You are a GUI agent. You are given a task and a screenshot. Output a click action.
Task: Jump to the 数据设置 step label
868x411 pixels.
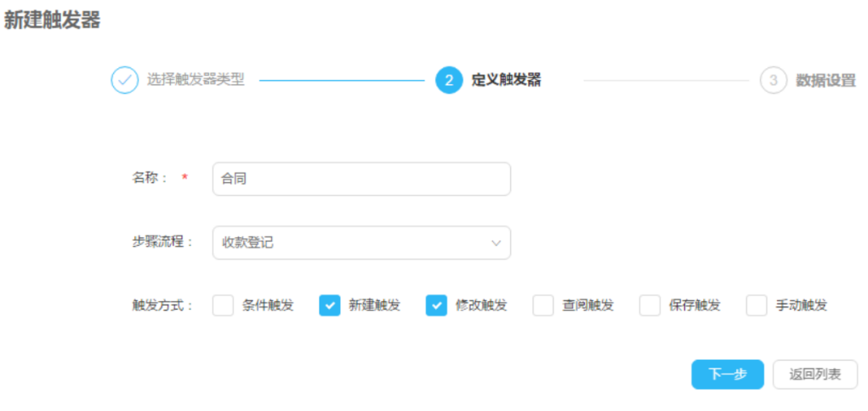(825, 80)
